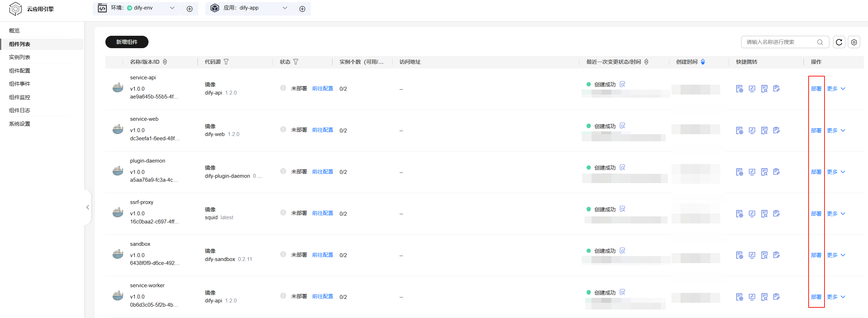Expand 更多 menu for ssrf-proxy
868x318 pixels.
[836, 214]
